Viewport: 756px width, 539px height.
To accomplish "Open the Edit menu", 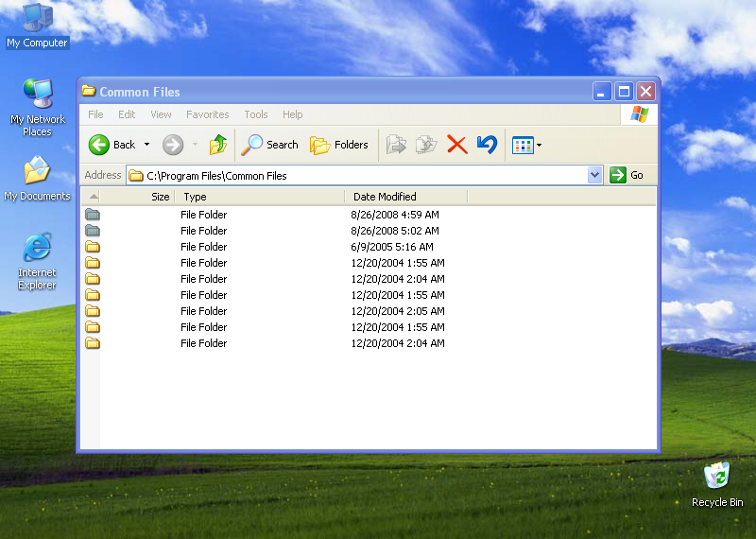I will 127,114.
